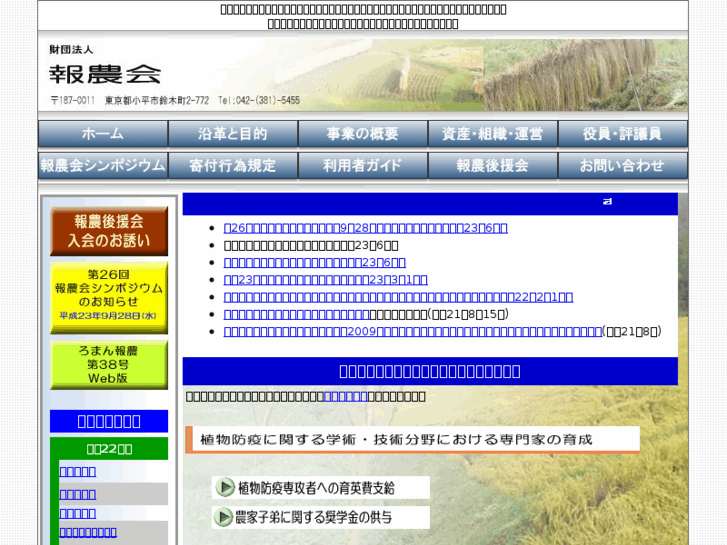Open first sidebar link under green 22 header

tap(77, 472)
